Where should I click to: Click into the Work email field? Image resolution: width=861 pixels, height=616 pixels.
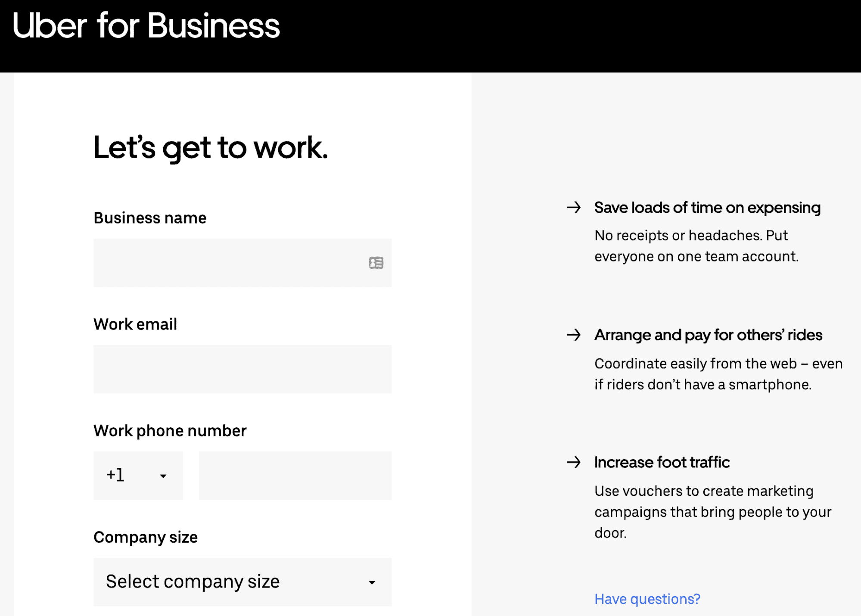pos(242,369)
